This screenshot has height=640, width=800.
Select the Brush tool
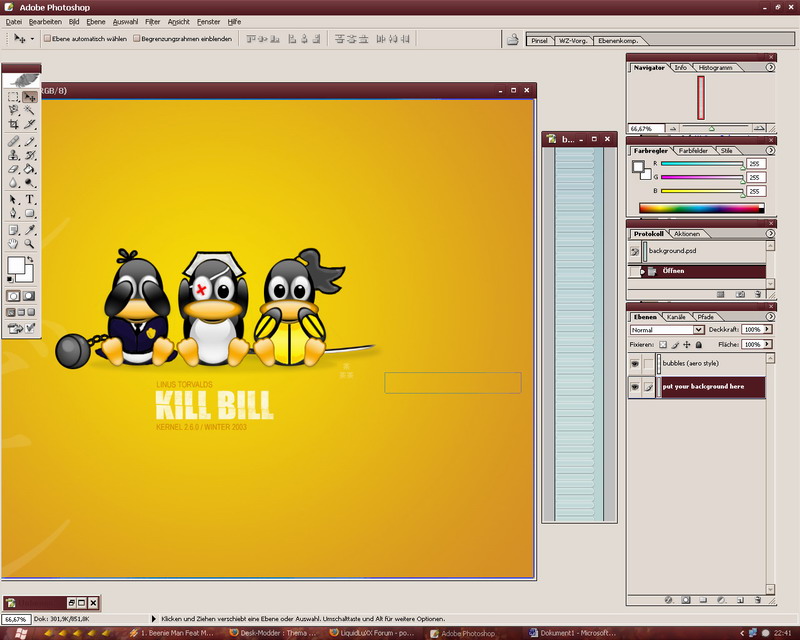[30, 141]
